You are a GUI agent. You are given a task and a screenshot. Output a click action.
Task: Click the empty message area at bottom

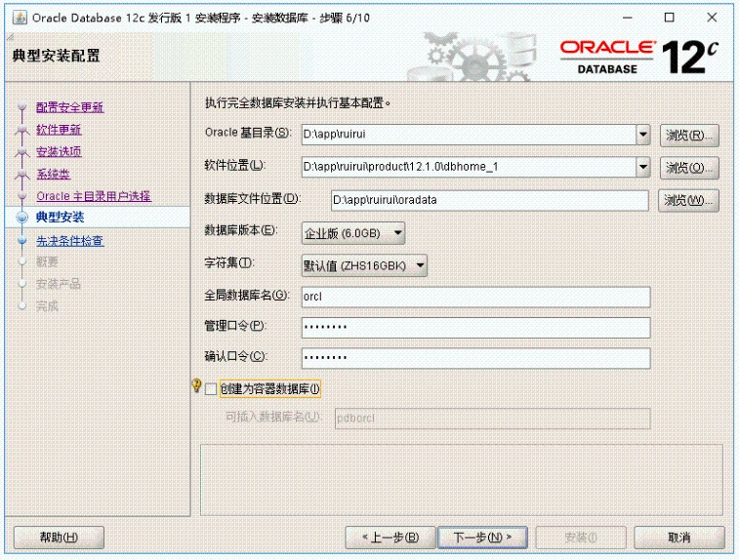(462, 480)
